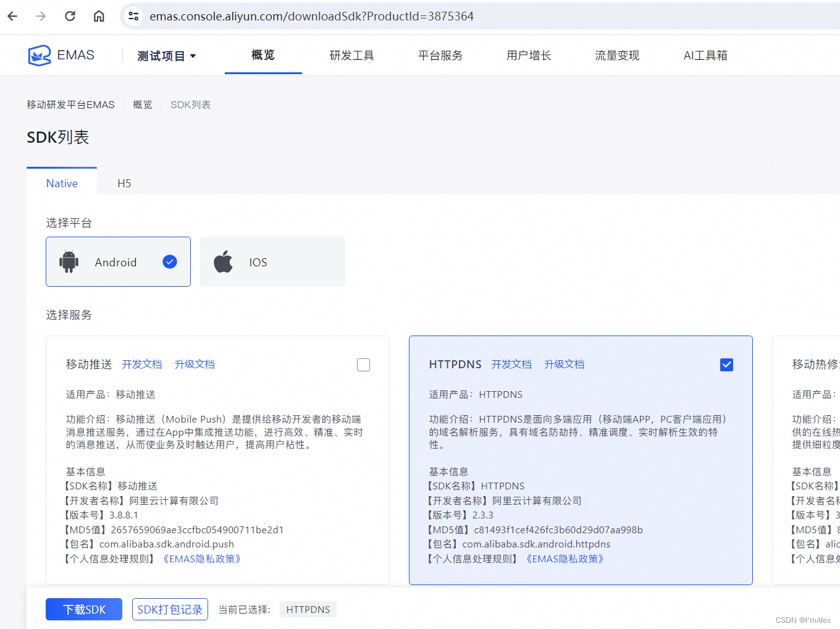
Task: Click the Apple logo icon
Action: [224, 261]
